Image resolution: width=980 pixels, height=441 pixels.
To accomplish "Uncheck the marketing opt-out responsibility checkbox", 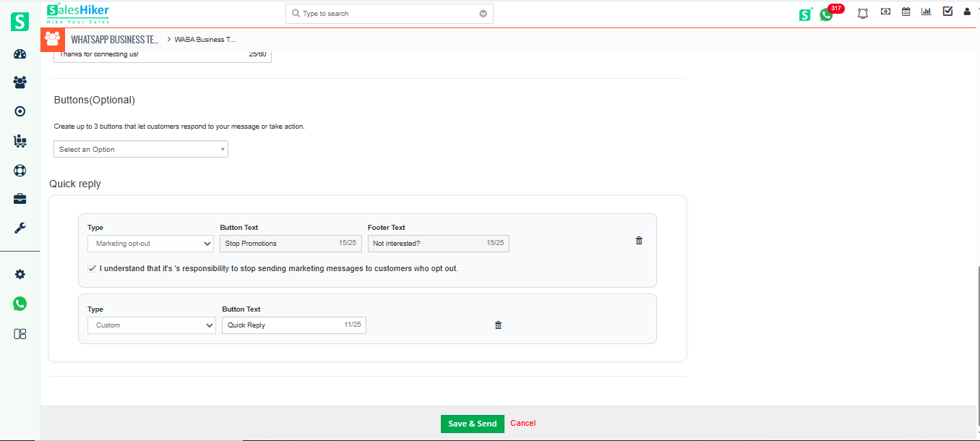I will (92, 268).
